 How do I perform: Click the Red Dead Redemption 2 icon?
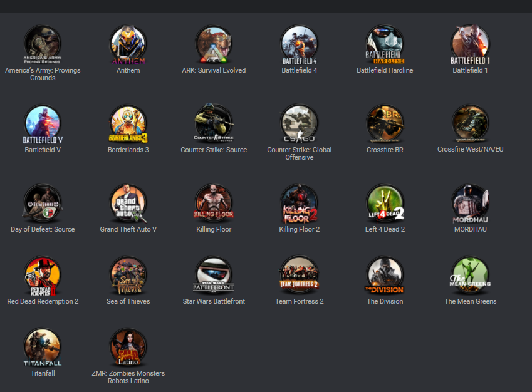(x=43, y=276)
